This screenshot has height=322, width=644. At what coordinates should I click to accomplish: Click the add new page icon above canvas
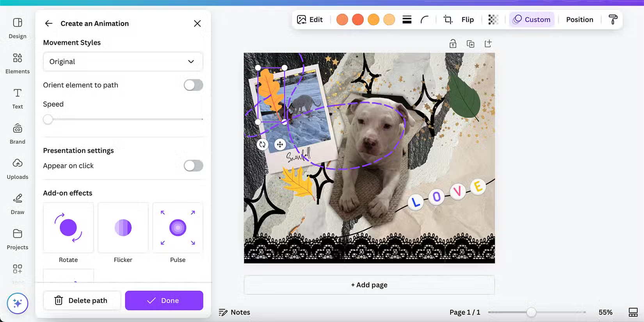pyautogui.click(x=488, y=44)
